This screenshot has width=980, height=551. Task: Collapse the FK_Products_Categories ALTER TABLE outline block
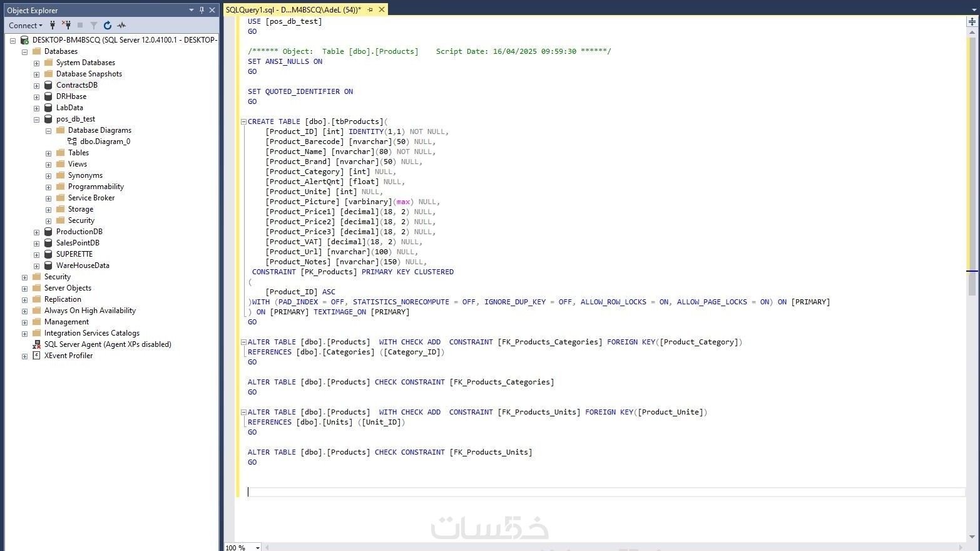(243, 342)
